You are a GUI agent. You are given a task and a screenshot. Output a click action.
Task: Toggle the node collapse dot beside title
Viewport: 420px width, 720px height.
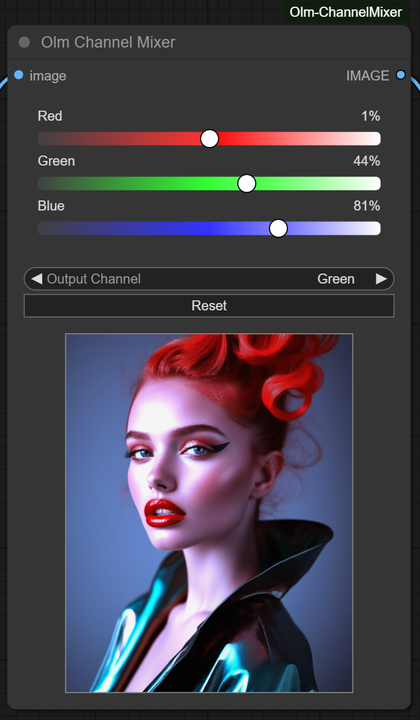click(x=24, y=42)
